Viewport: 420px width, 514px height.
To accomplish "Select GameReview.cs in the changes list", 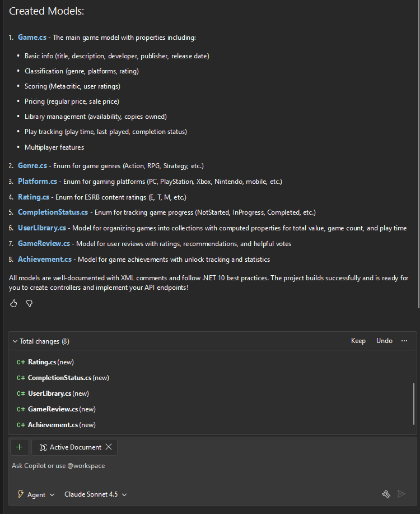I will pos(53,409).
